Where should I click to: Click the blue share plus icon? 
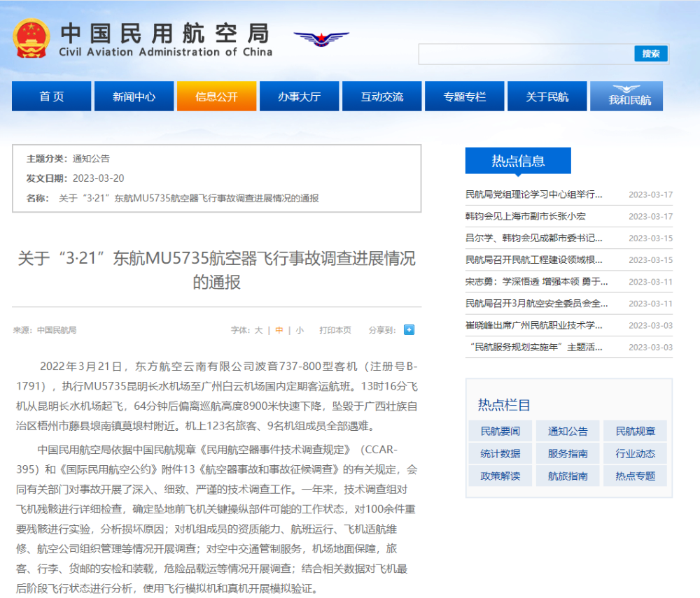409,329
